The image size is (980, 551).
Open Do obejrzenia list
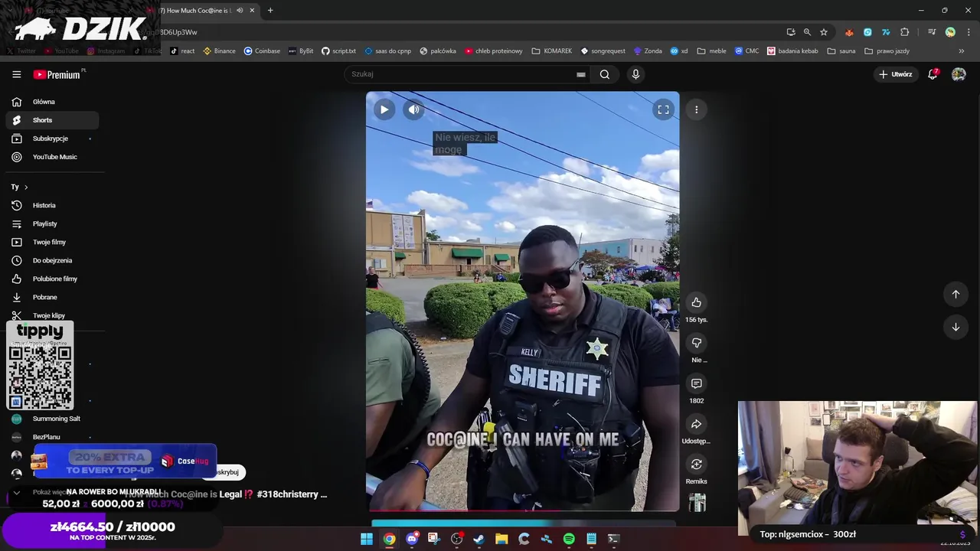pyautogui.click(x=52, y=260)
